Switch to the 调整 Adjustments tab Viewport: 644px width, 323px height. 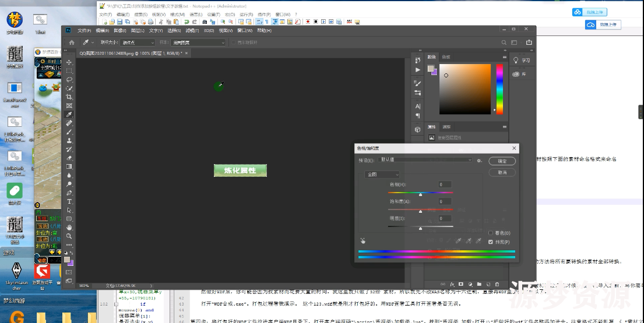click(x=446, y=127)
